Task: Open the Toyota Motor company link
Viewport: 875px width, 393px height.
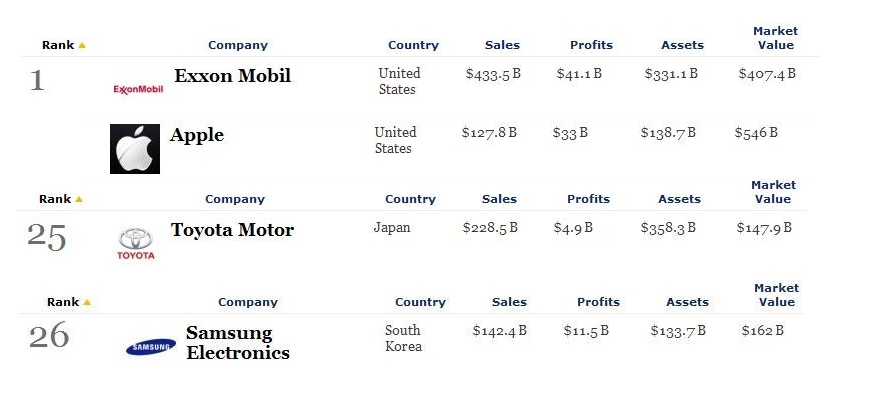Action: click(232, 229)
